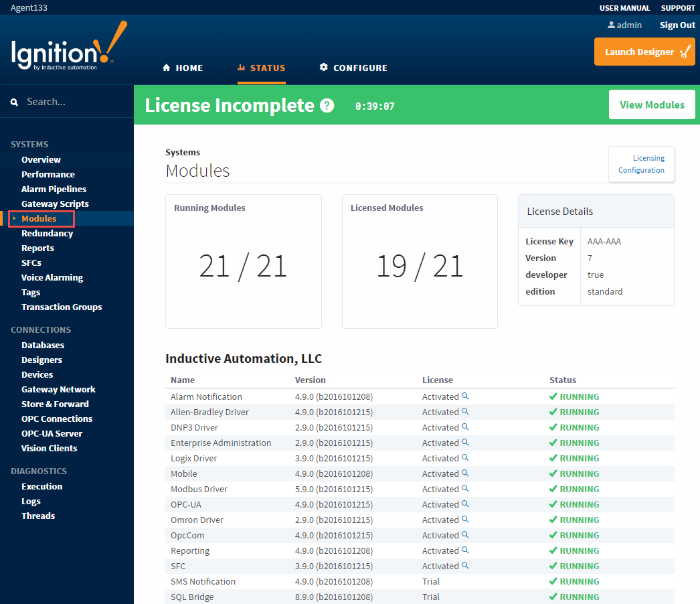Click the gear icon next to CONFIGURE
The image size is (700, 604).
(323, 67)
